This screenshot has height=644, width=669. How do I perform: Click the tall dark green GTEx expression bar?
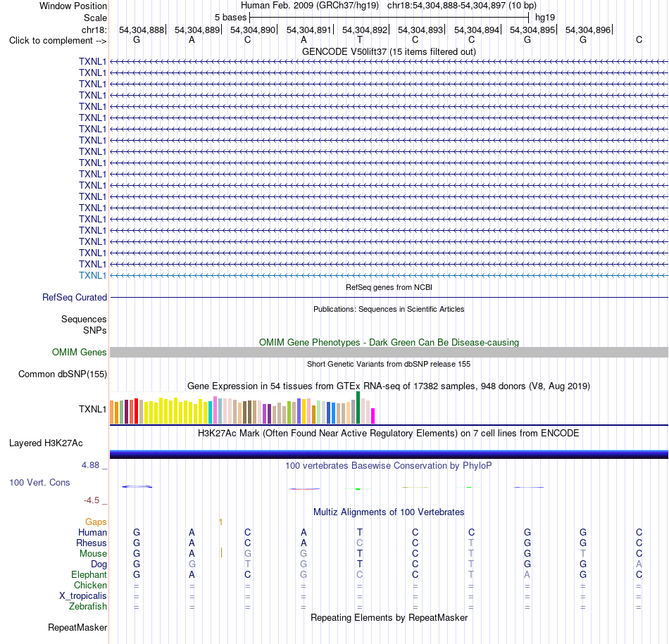coord(358,408)
